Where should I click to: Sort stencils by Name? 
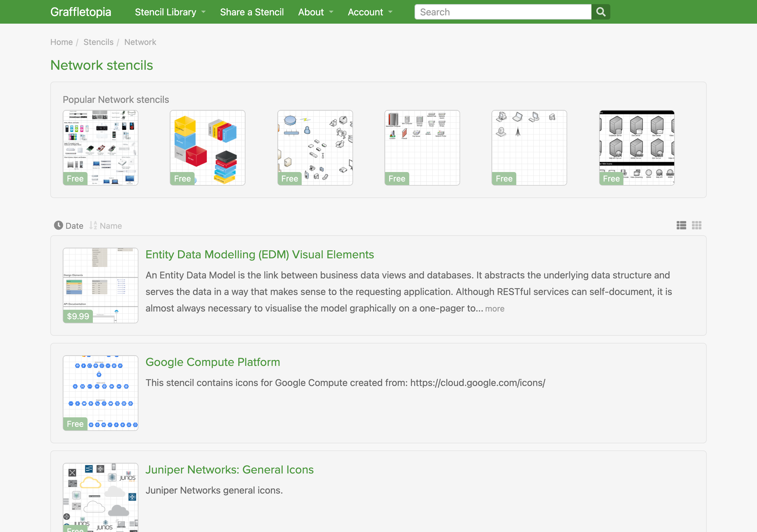tap(106, 226)
